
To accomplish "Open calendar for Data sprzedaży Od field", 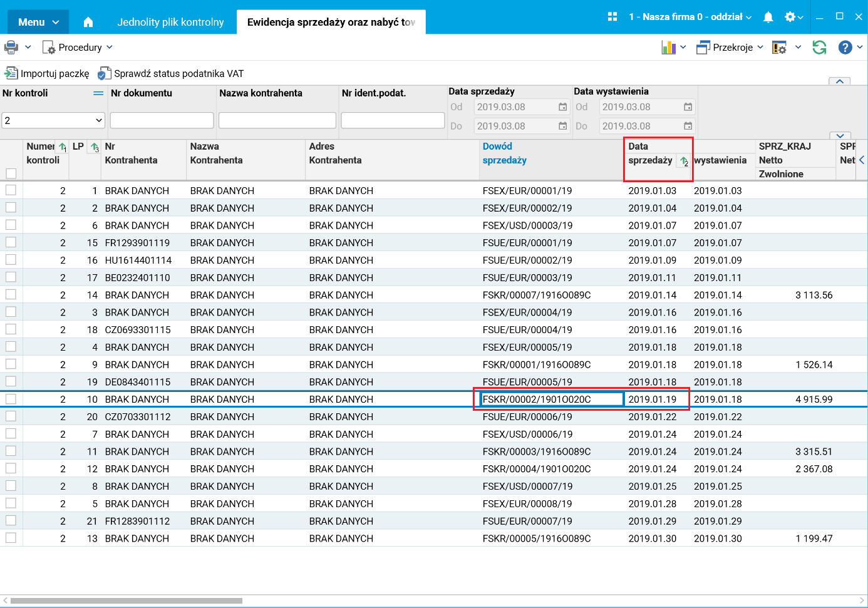I will (x=562, y=107).
